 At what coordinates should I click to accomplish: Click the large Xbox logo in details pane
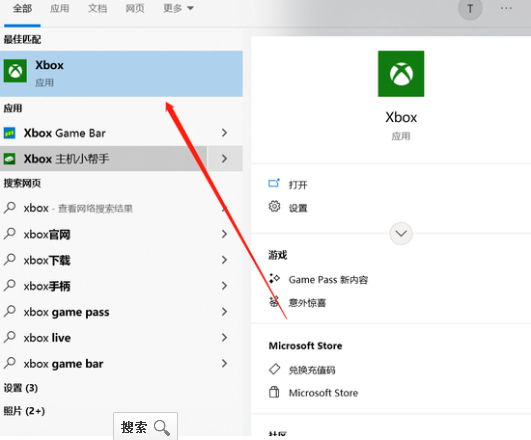(x=401, y=74)
